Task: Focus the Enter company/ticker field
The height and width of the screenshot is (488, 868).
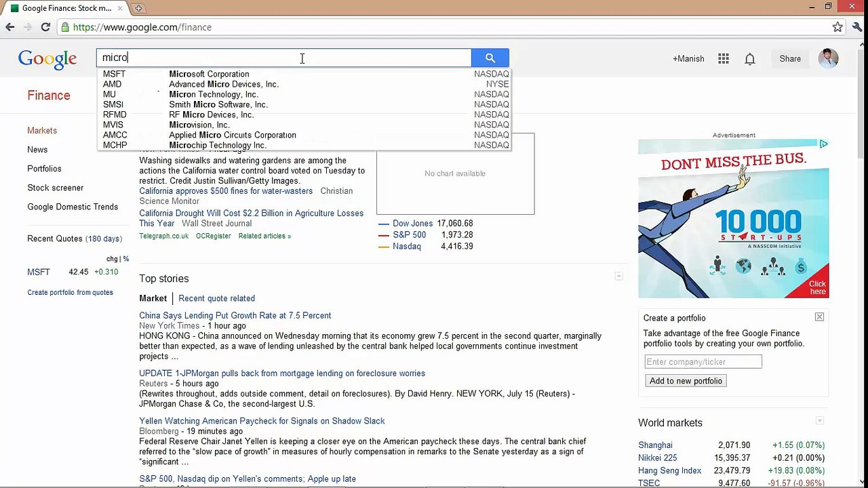Action: [703, 362]
